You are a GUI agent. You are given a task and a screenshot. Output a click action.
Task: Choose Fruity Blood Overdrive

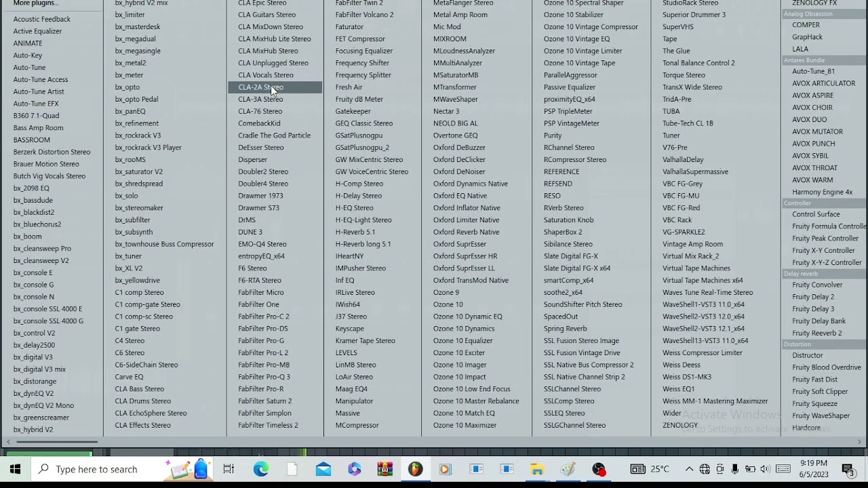coord(826,367)
